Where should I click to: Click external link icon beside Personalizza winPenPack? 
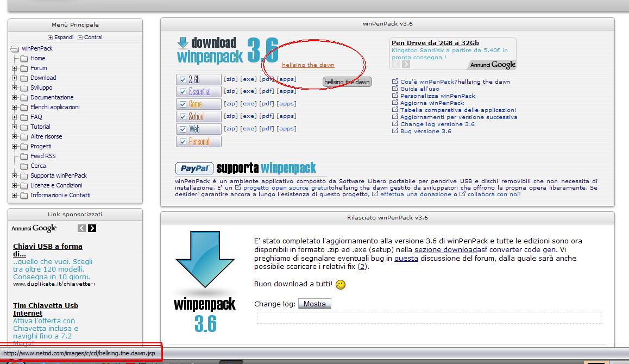[395, 96]
